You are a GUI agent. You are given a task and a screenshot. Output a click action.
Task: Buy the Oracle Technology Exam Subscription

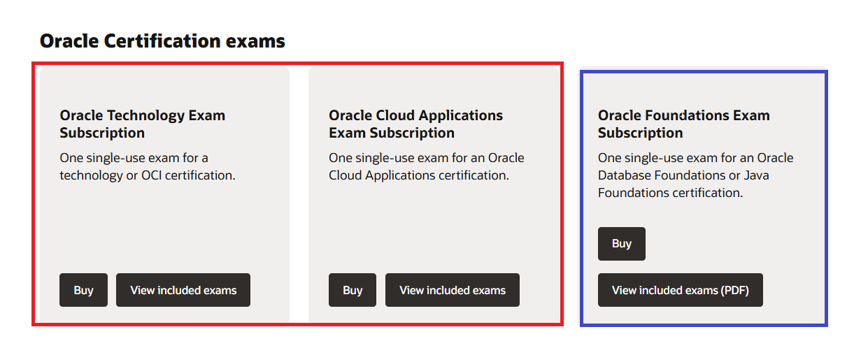(83, 290)
